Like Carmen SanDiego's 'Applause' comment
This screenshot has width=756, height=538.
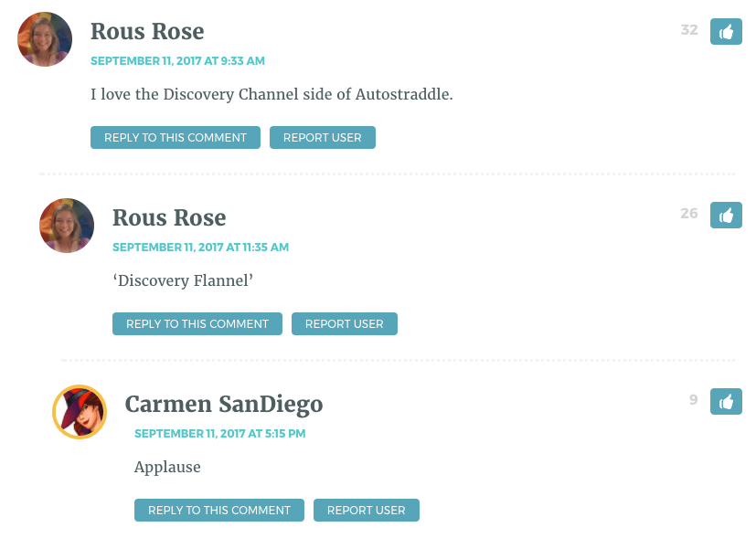point(726,402)
